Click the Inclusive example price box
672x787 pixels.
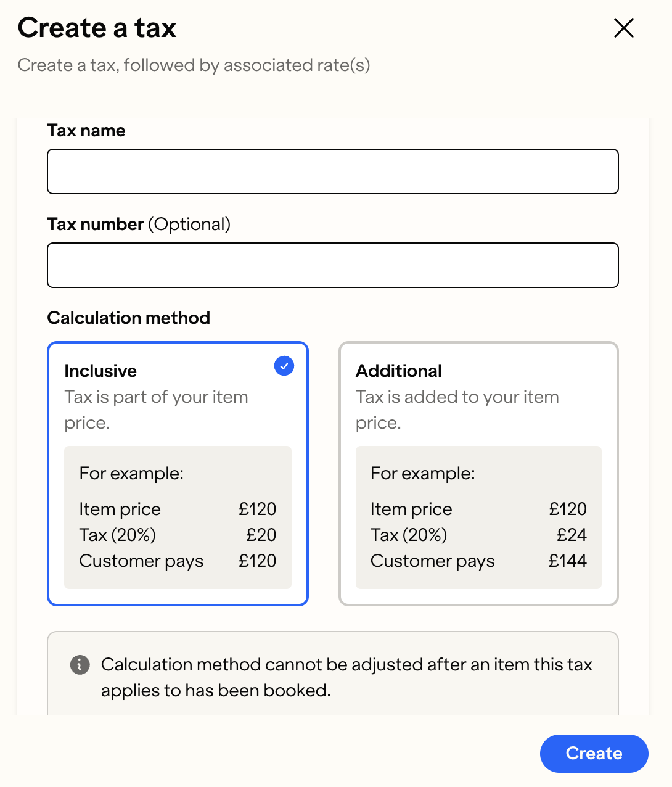coord(178,517)
